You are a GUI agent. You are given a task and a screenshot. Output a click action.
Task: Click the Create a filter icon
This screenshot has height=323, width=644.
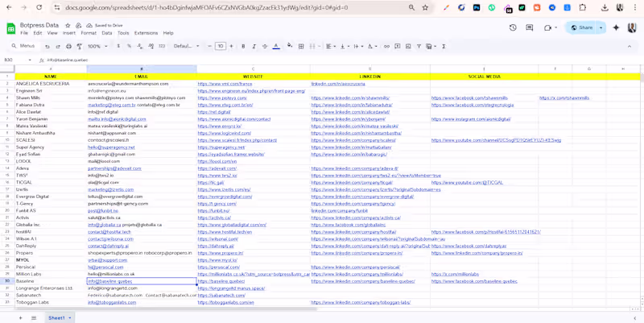click(419, 47)
